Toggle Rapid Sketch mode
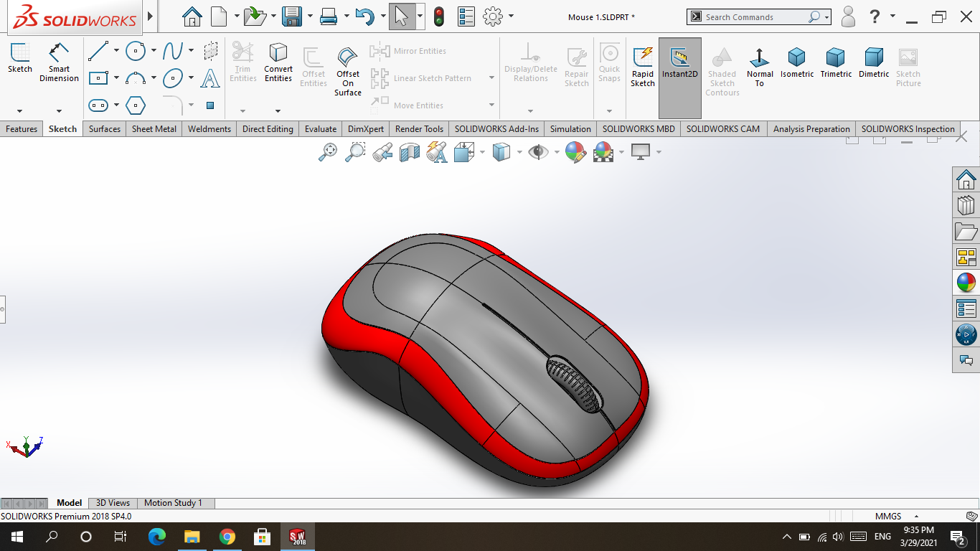 [x=643, y=67]
